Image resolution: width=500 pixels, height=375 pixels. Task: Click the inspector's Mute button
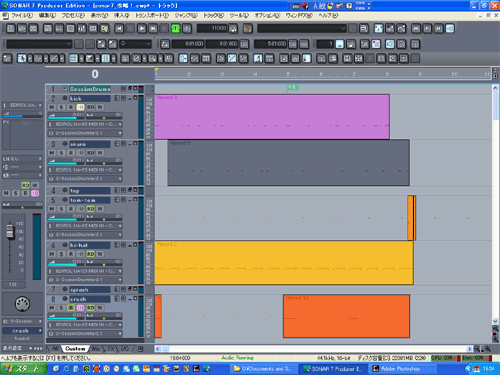click(6, 193)
